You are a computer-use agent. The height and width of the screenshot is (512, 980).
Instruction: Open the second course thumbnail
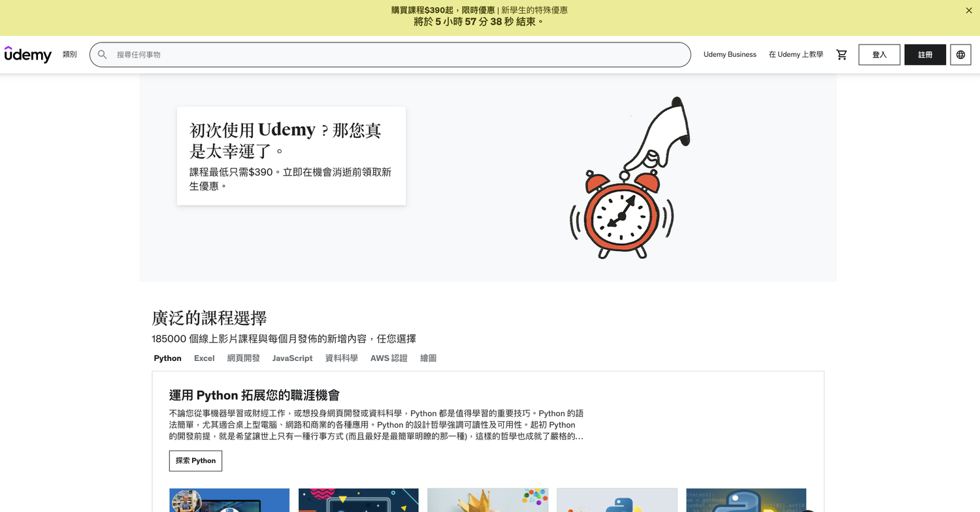pyautogui.click(x=359, y=500)
